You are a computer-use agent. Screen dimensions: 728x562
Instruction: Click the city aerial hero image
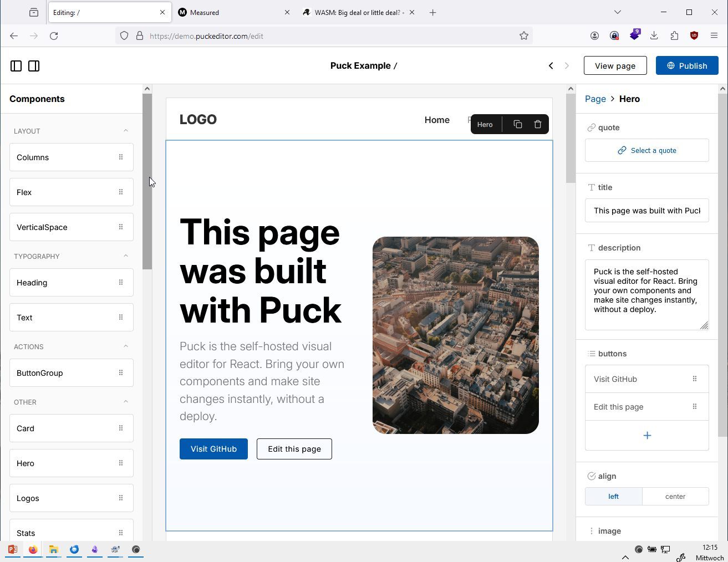coord(456,335)
